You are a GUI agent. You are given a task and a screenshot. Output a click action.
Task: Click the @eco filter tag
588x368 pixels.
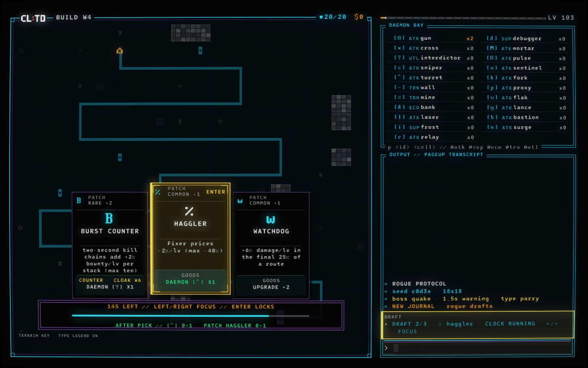[494, 147]
